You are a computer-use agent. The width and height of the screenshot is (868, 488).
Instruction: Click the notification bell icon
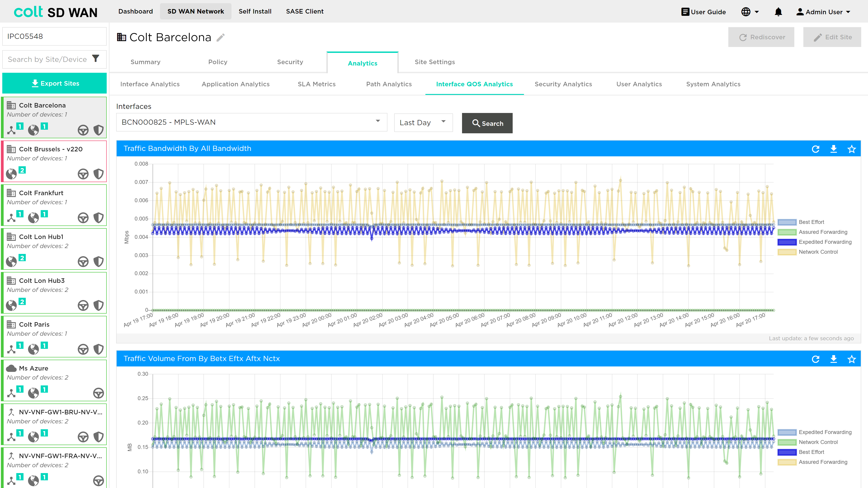pyautogui.click(x=778, y=12)
